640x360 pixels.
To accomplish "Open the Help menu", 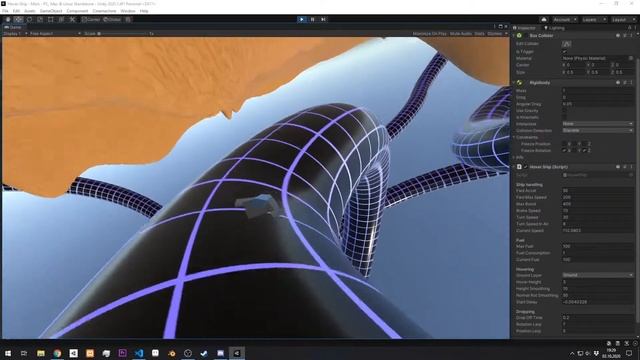I will (144, 11).
